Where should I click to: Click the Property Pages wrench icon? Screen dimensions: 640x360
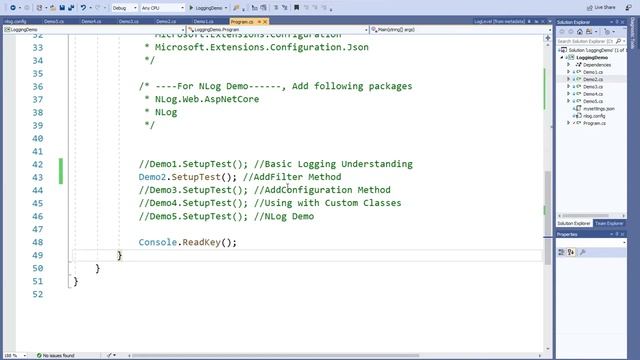[x=582, y=252]
